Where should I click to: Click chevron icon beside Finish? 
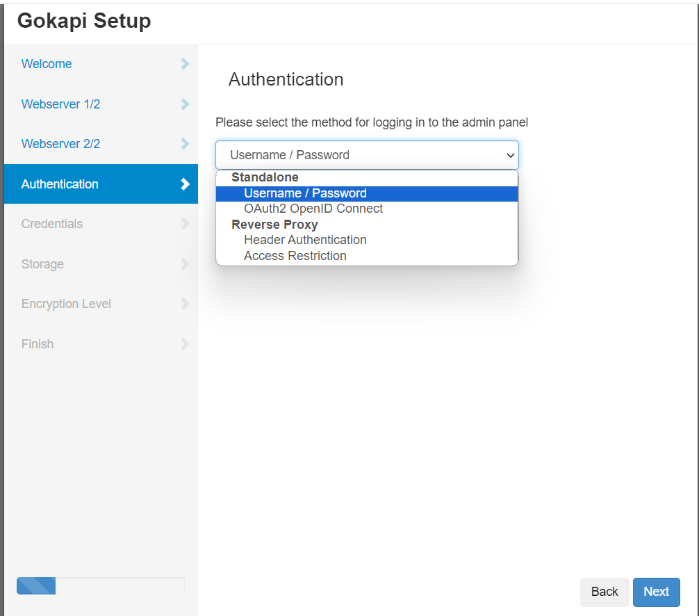[x=185, y=344]
